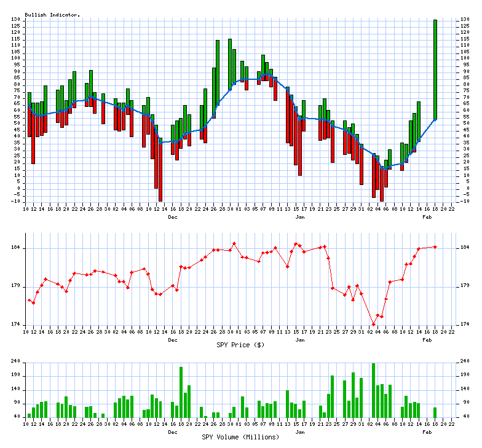482x448 pixels.
Task: Click the tallest December volume bar
Action: coord(181,392)
